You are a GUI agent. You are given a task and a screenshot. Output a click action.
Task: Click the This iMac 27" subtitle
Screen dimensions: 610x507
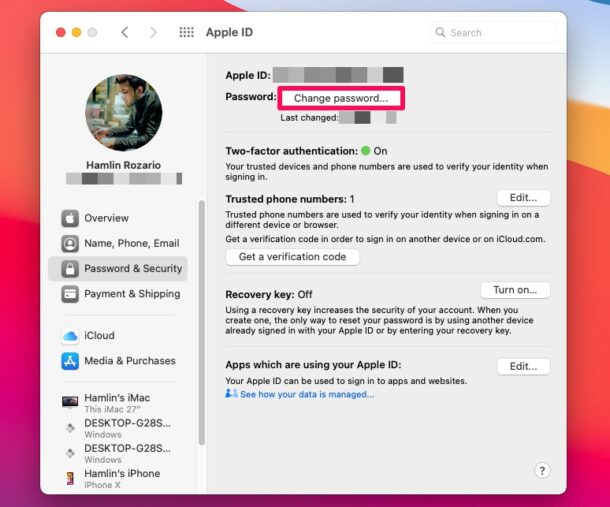point(112,409)
